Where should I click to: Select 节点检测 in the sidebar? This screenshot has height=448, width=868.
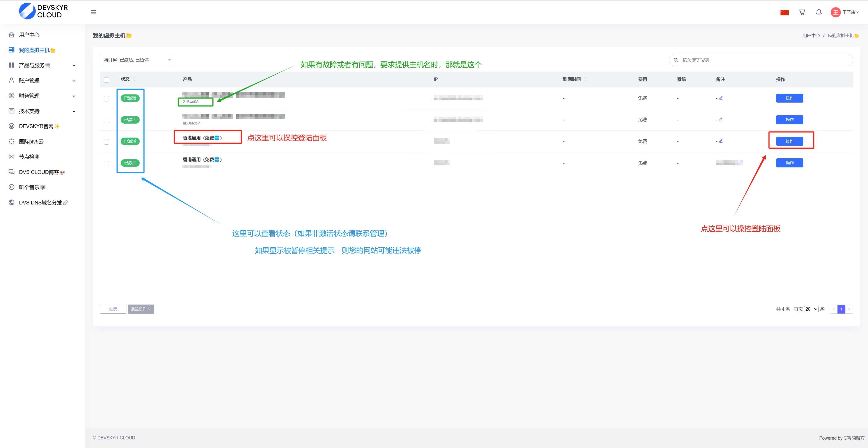[29, 157]
